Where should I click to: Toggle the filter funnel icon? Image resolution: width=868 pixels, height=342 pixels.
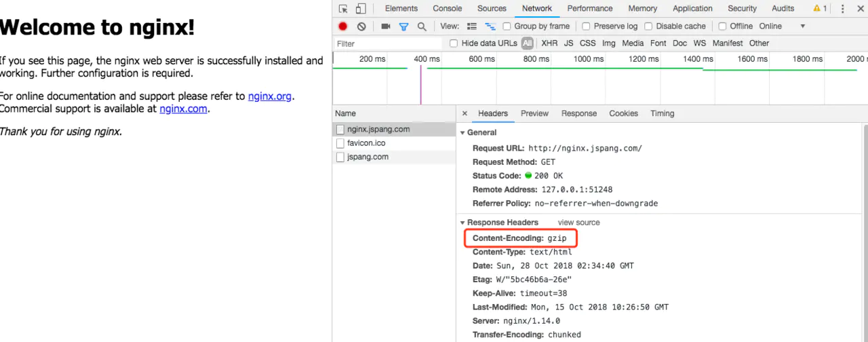[403, 26]
